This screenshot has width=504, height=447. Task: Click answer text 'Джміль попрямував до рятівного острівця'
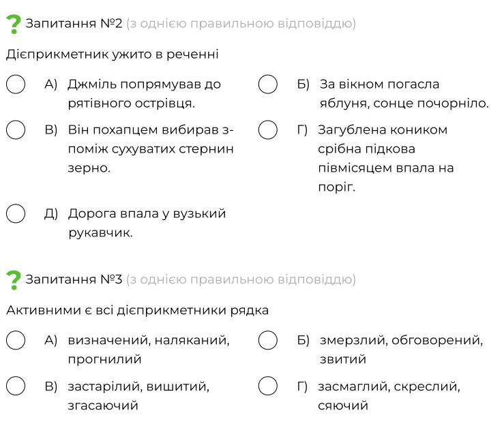(x=145, y=94)
